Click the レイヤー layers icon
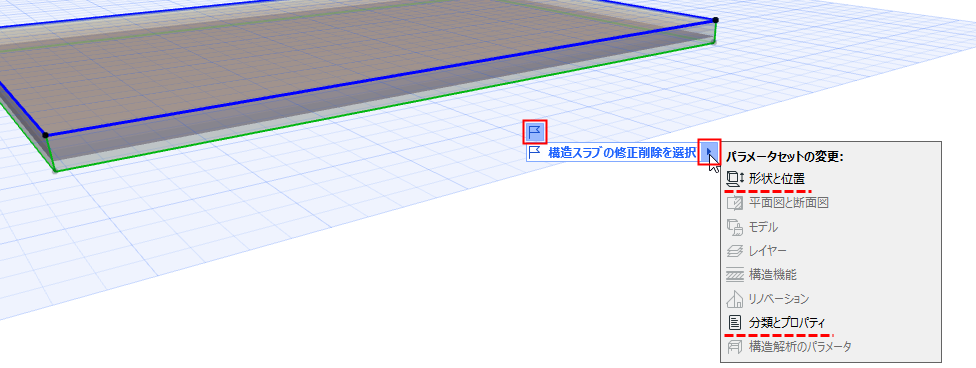 (x=734, y=251)
